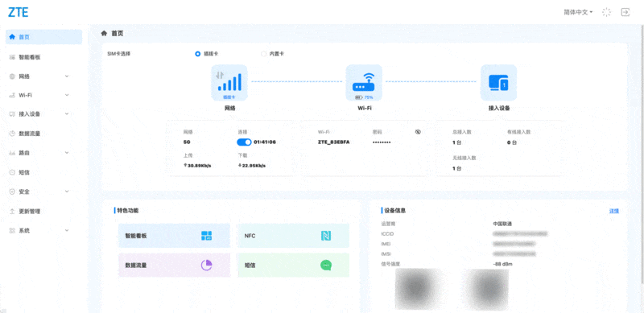Click the globe icon beside 网络
Viewport: 644px width, 313px height.
(x=12, y=76)
